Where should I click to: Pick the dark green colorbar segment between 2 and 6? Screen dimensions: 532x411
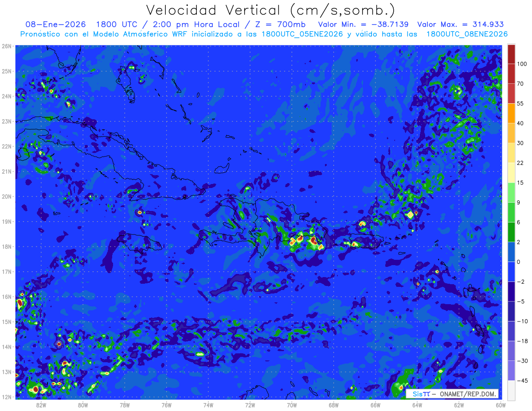512,232
